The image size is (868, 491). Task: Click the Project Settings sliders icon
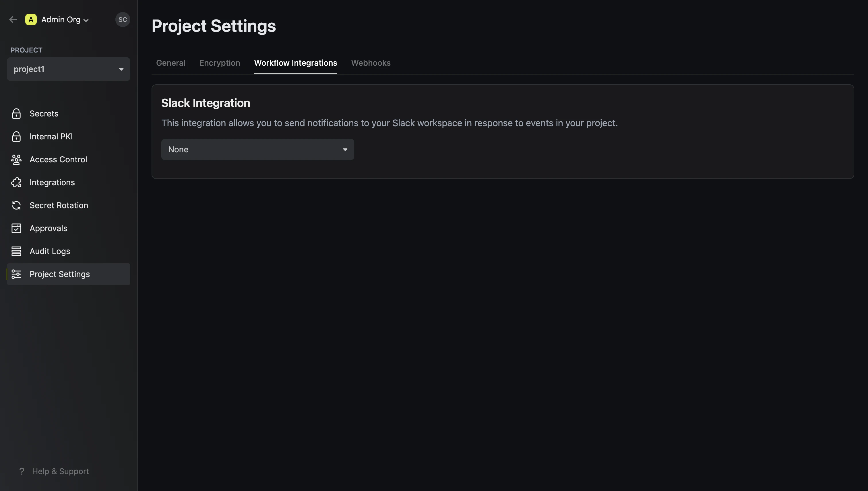pos(16,274)
